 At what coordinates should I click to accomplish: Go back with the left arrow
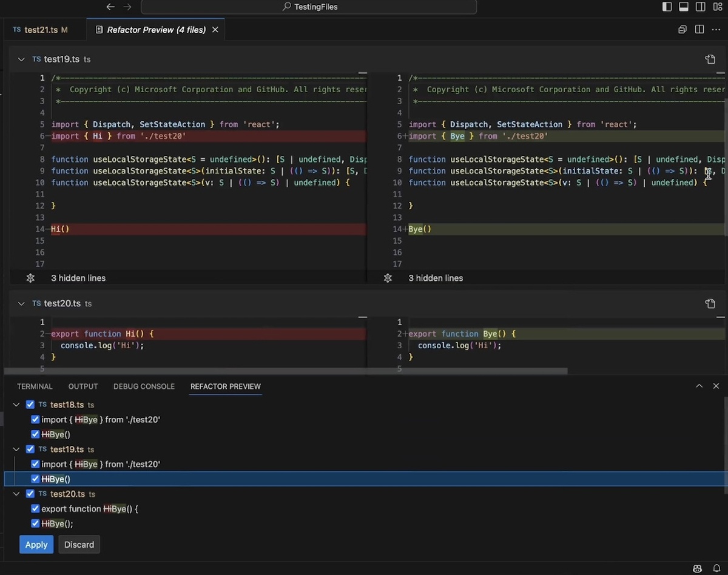[x=110, y=7]
